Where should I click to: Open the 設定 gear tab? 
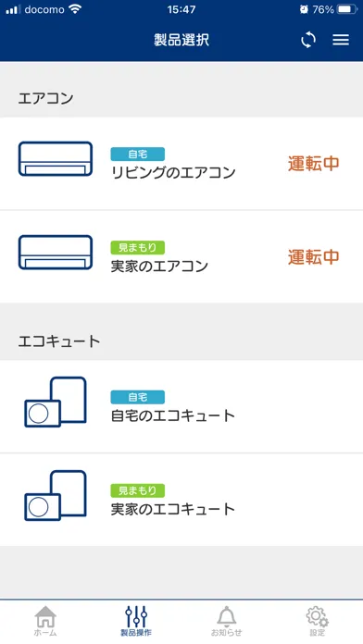tap(318, 621)
